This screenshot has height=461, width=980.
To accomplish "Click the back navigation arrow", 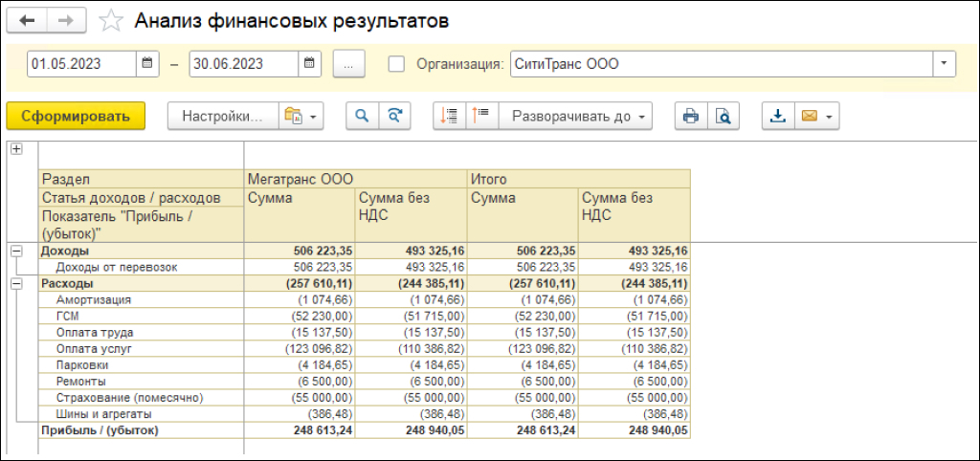I will coord(27,21).
